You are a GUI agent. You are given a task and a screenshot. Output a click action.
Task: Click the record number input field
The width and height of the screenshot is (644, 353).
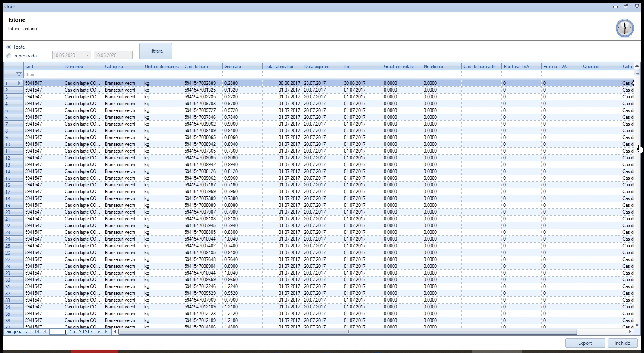(58, 332)
